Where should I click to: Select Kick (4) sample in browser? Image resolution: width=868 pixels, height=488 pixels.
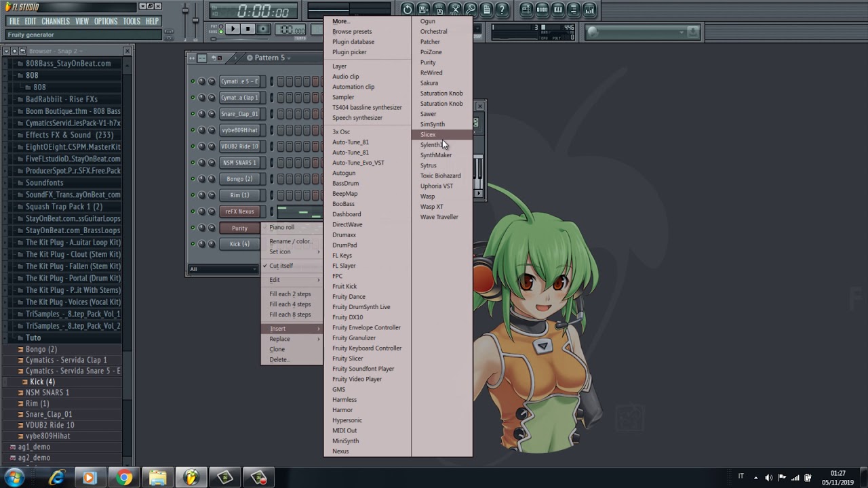coord(42,382)
